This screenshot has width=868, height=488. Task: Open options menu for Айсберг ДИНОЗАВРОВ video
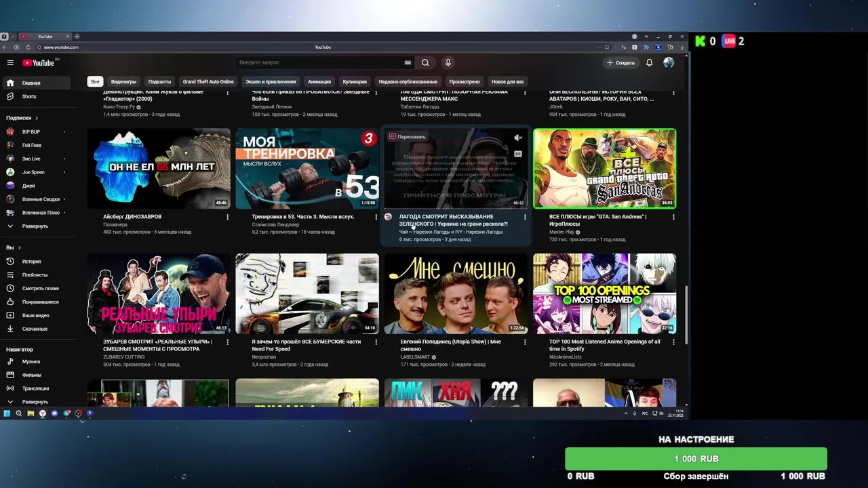(x=227, y=217)
